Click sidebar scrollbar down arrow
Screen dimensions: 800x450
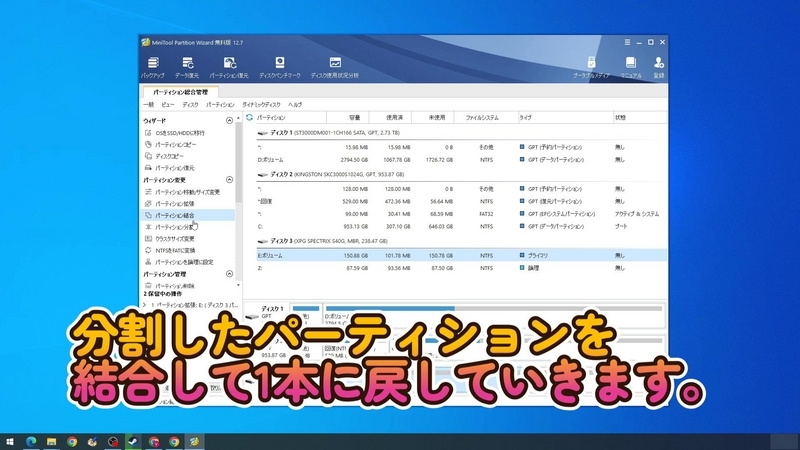238,285
